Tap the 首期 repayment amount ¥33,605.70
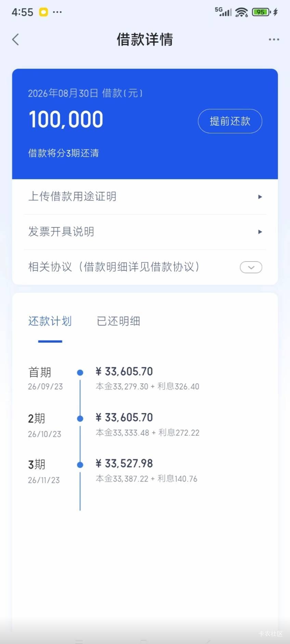 point(124,371)
